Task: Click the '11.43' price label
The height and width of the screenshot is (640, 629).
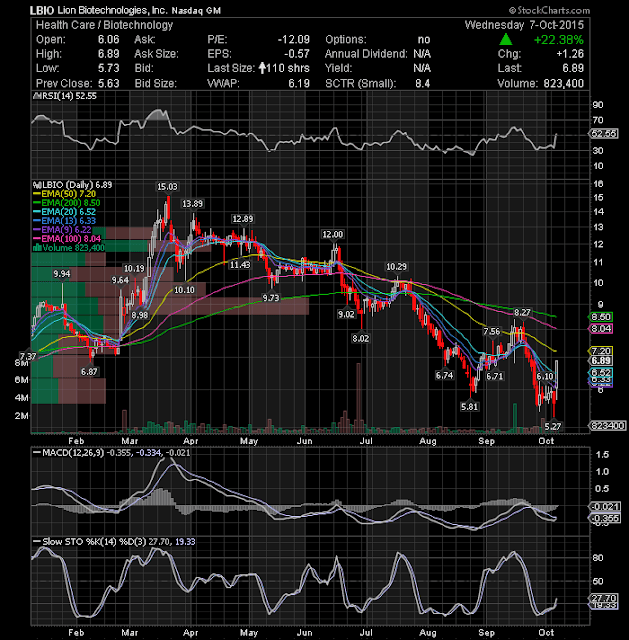Action: click(240, 265)
